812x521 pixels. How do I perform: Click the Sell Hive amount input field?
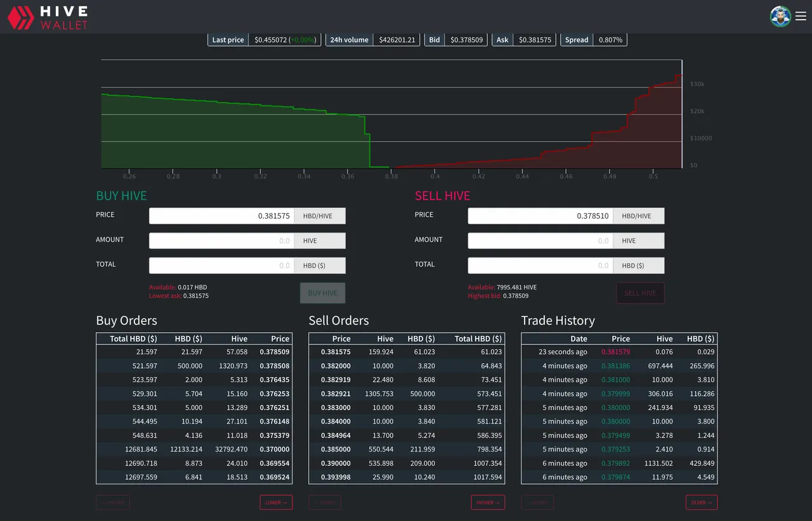point(540,241)
